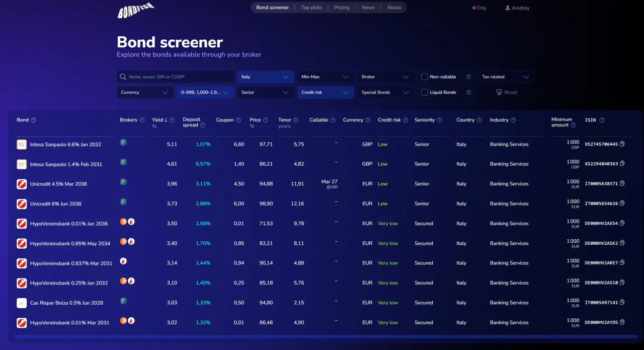Open the About page
Screen dimensions: 644x350
click(394, 8)
